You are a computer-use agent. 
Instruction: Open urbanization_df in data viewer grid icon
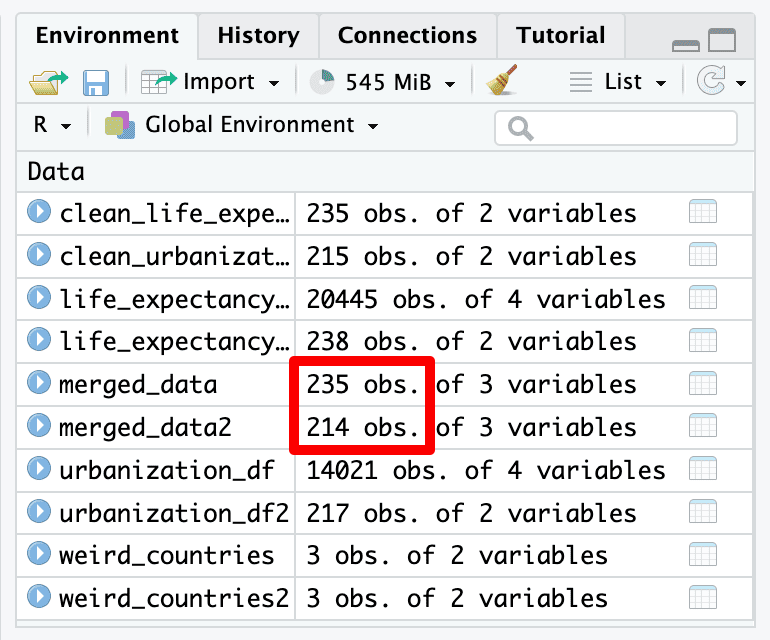(x=703, y=470)
